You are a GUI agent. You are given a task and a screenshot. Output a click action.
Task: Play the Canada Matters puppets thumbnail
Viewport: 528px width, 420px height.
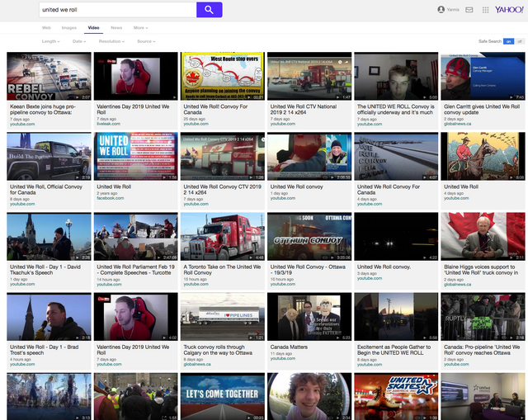(x=309, y=317)
